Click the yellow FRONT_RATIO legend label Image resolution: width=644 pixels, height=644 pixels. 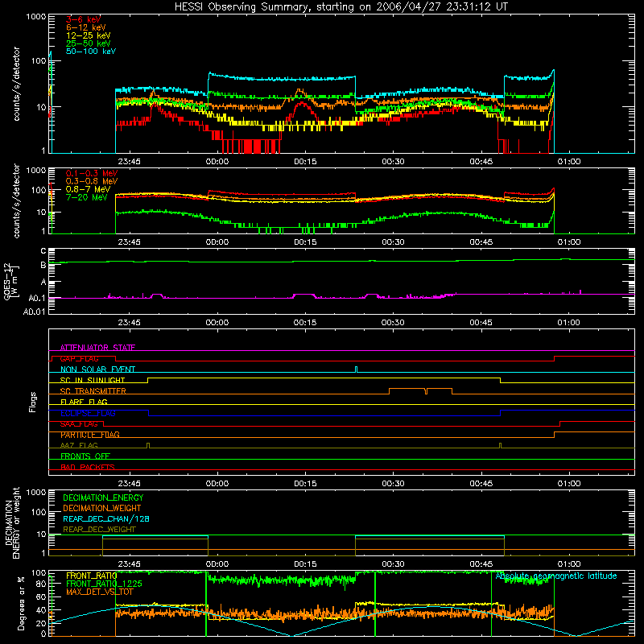(x=92, y=576)
